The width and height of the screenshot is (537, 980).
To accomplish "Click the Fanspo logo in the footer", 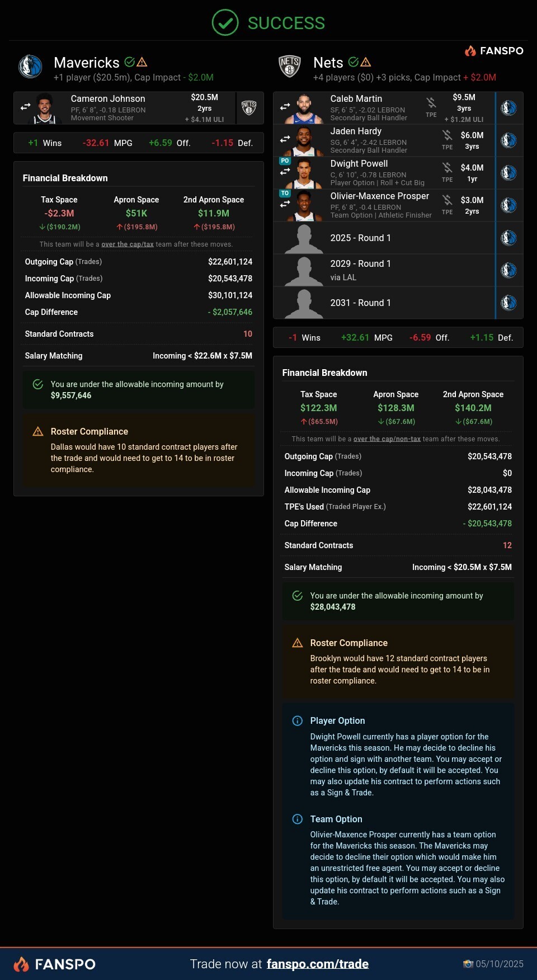I will pos(54,964).
